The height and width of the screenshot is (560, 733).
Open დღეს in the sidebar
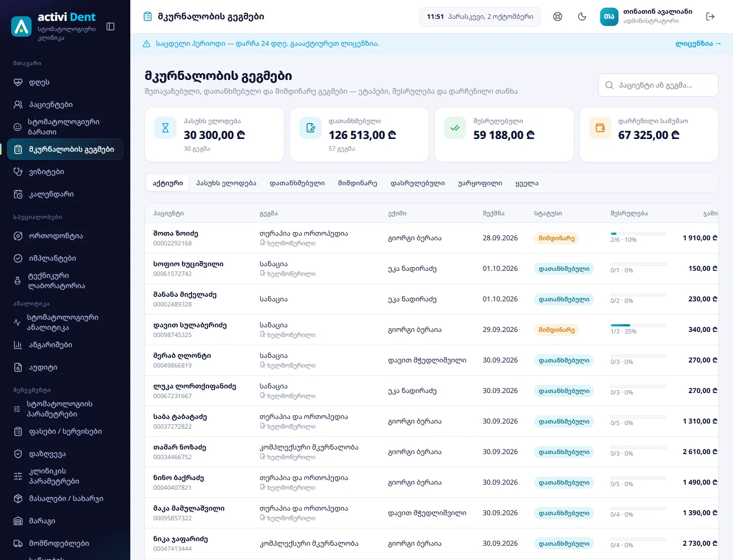point(65,82)
